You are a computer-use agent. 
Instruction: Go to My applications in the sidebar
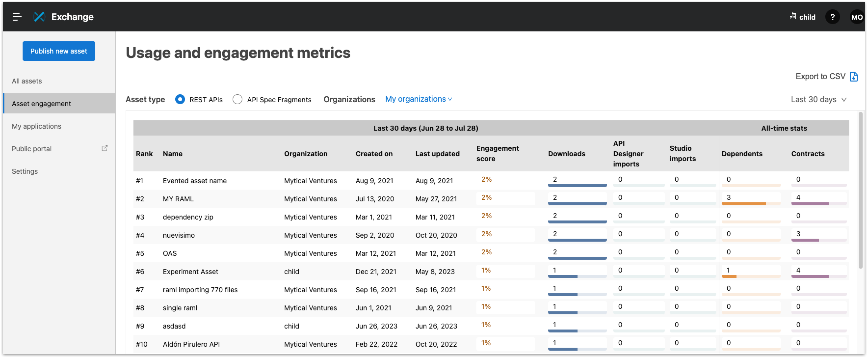point(36,126)
